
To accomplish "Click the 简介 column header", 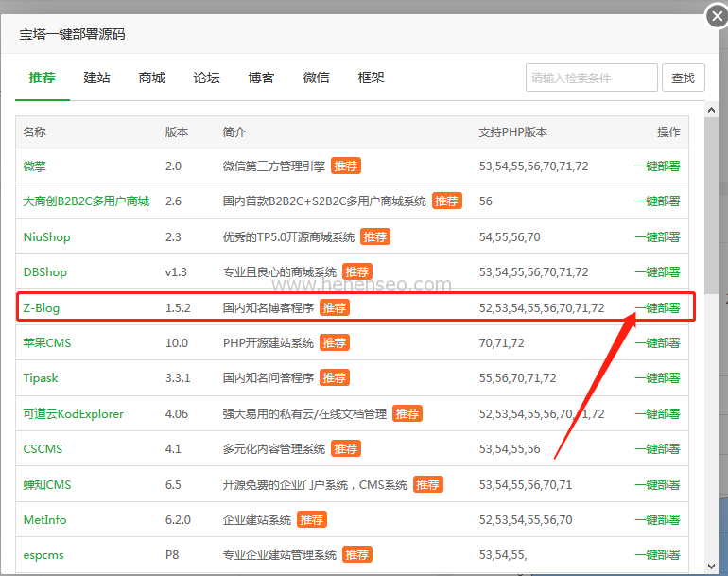I will 234,131.
